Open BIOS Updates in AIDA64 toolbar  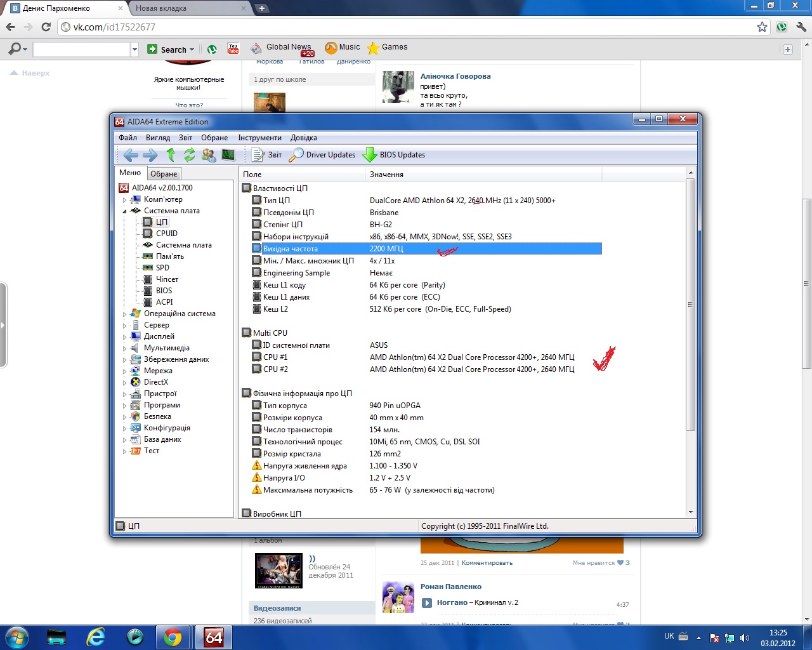point(394,155)
